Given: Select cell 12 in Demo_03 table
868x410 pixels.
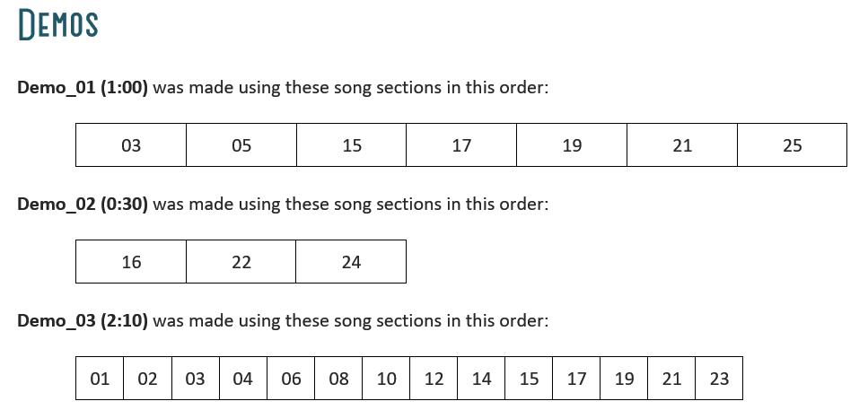Looking at the screenshot, I should click(x=434, y=379).
